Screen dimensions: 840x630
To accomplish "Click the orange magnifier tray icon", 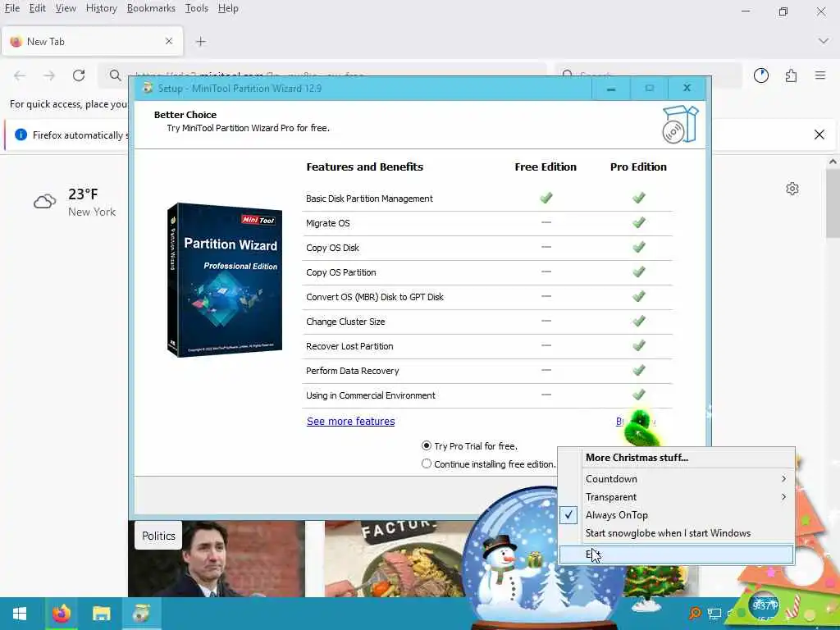I will pyautogui.click(x=695, y=614).
